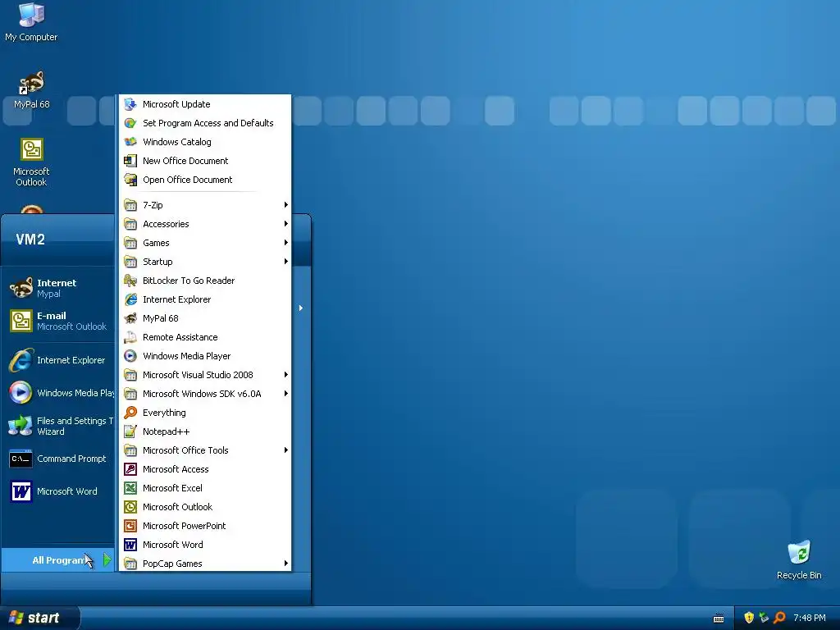Open Microsoft Word in the programs list
The image size is (840, 630).
coord(204,545)
